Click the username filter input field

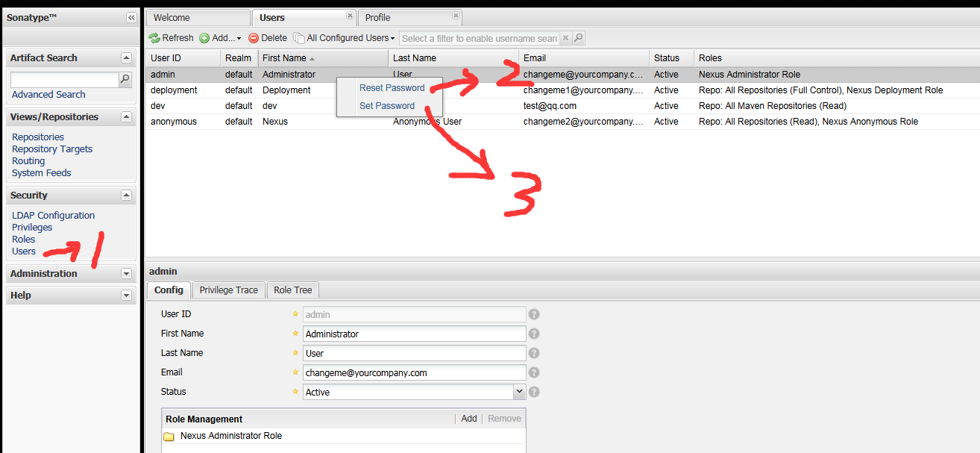[x=480, y=38]
